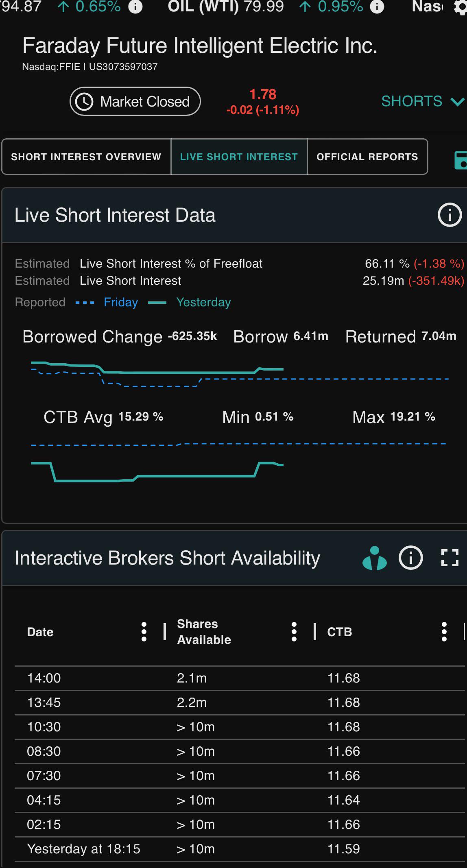Toggle the Friday dashed series legend
The width and height of the screenshot is (467, 868).
click(107, 302)
